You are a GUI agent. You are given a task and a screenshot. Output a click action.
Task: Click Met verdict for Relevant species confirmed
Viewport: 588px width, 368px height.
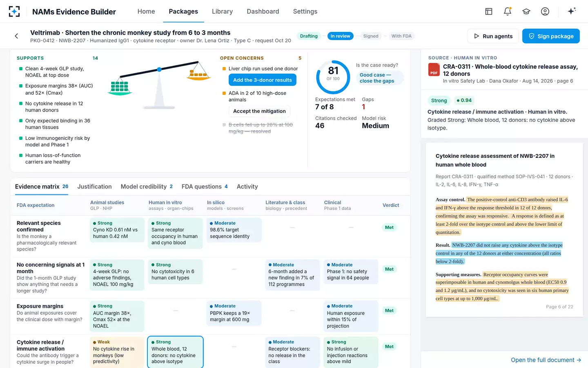point(389,228)
